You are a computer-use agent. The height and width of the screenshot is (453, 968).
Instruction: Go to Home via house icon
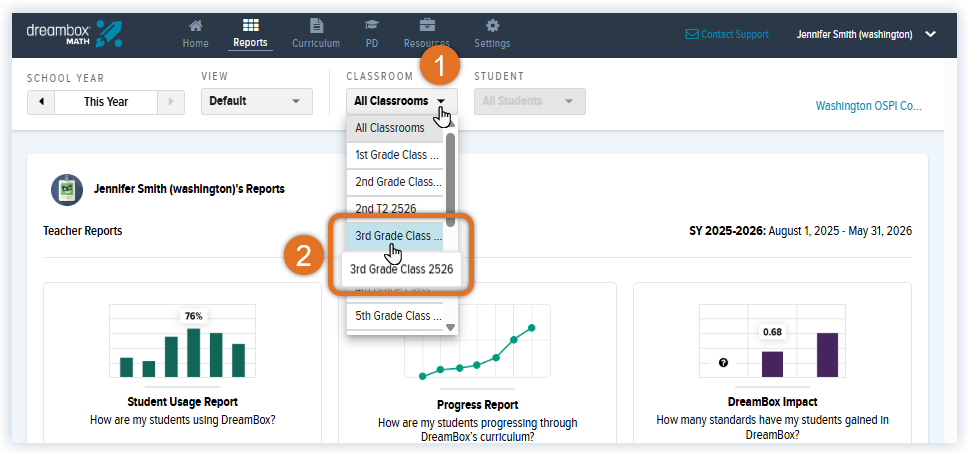pyautogui.click(x=195, y=26)
